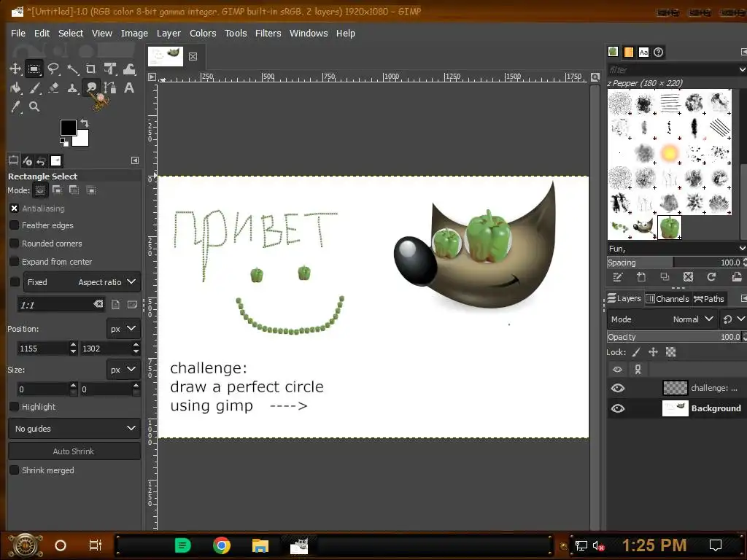The width and height of the screenshot is (747, 560).
Task: Open the Colors menu
Action: 203,34
